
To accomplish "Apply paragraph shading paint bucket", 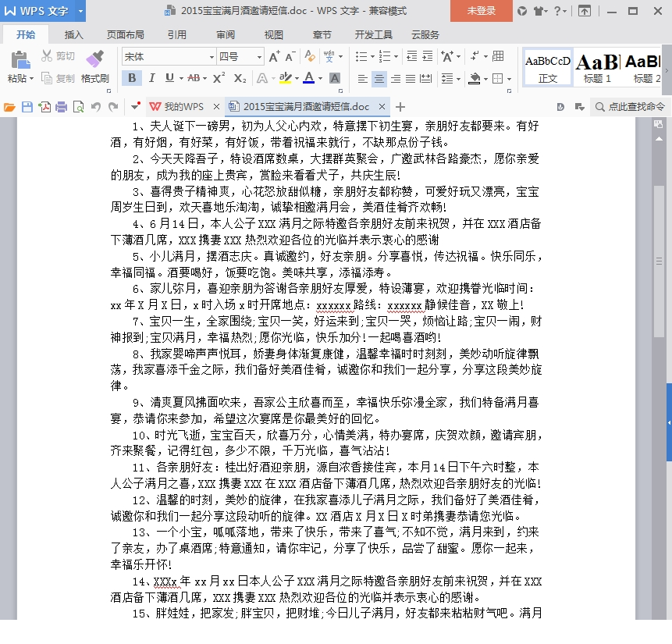I will click(x=475, y=79).
